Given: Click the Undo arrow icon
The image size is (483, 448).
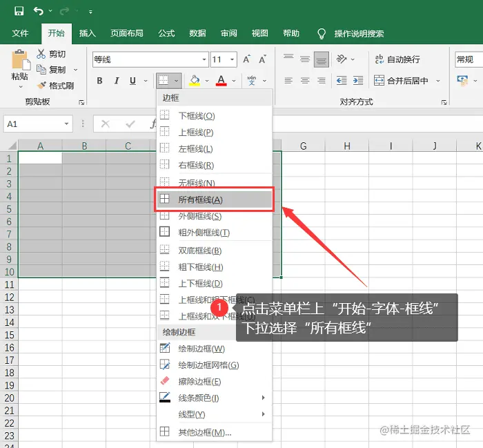Looking at the screenshot, I should (x=39, y=12).
